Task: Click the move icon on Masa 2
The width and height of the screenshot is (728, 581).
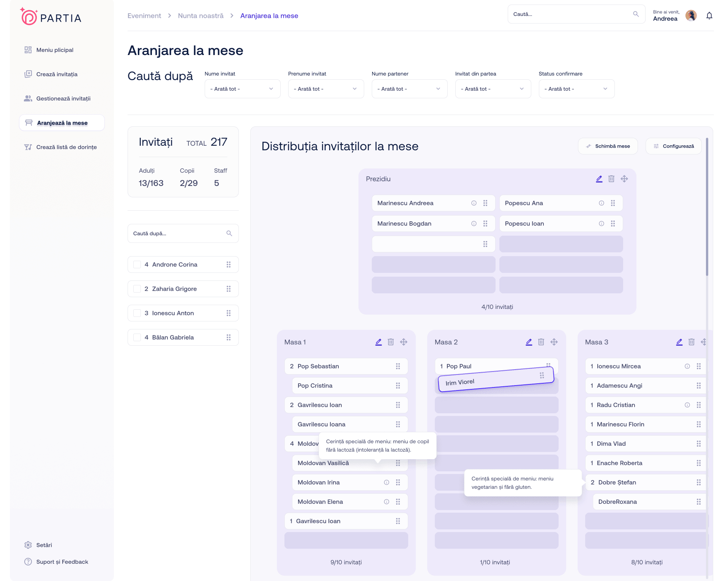Action: (554, 342)
